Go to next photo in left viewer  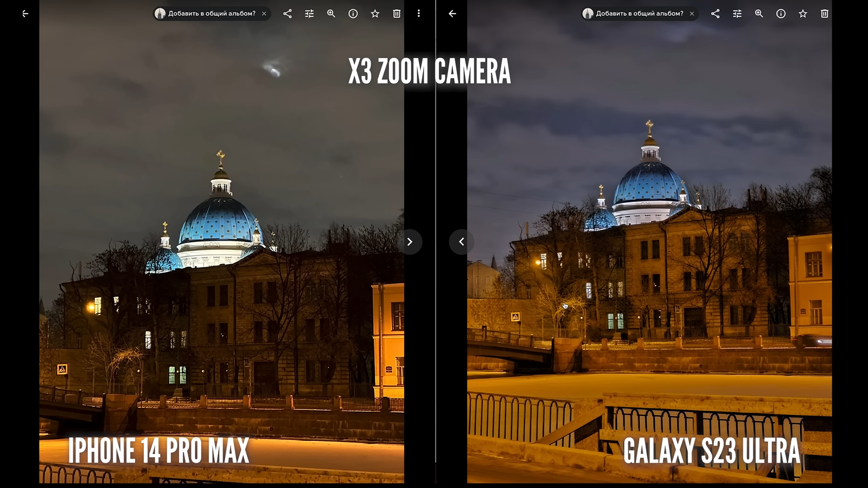410,242
